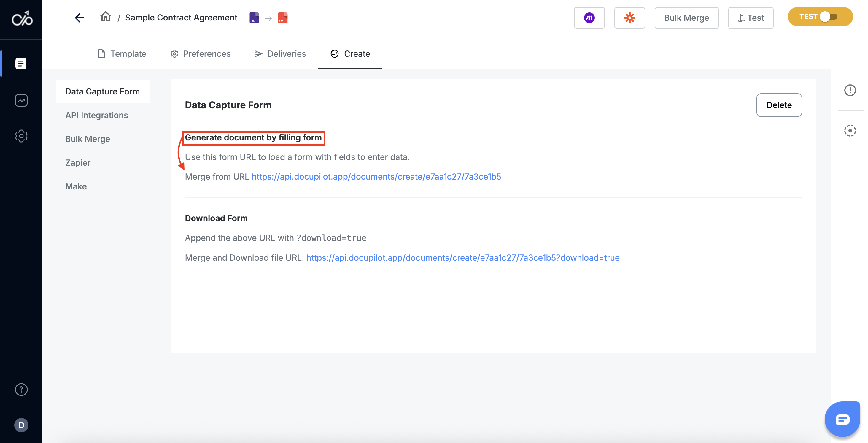Open the download=true file URL link
The image size is (868, 443).
(x=463, y=258)
